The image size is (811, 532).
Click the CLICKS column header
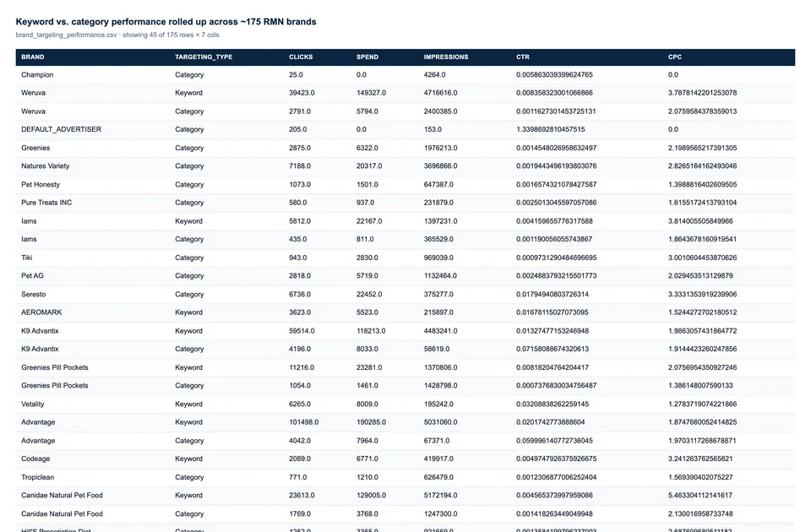click(x=301, y=57)
